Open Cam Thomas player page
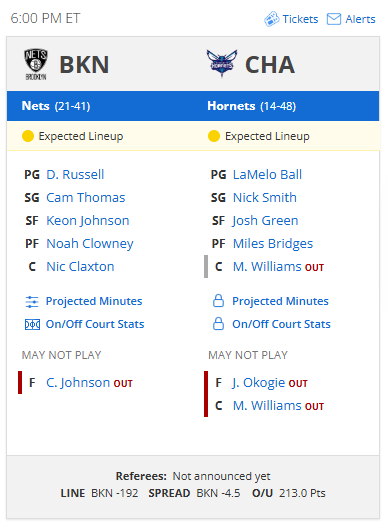 click(x=86, y=198)
